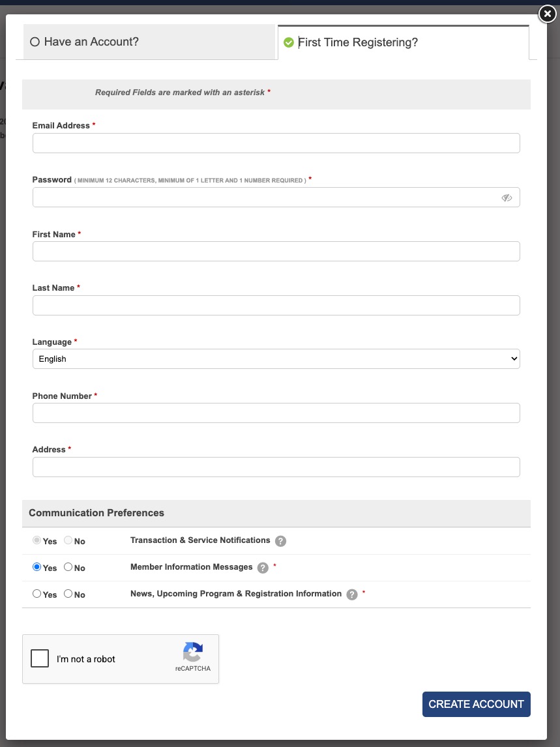Click the News, Upcoming Program & Registration Information label
This screenshot has width=560, height=747.
[236, 594]
